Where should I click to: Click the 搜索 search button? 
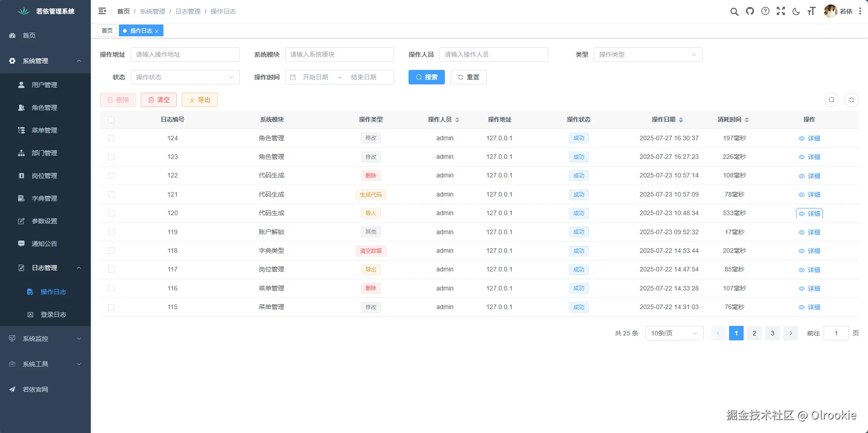point(426,77)
